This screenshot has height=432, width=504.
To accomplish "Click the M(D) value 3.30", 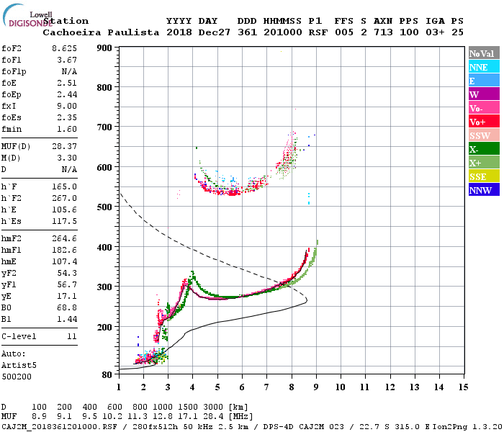I will [x=67, y=158].
